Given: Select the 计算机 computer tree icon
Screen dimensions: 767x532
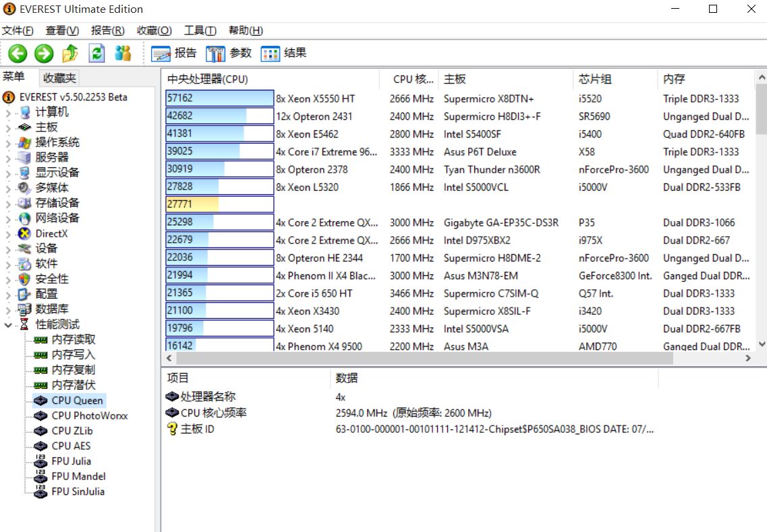Looking at the screenshot, I should coord(24,113).
